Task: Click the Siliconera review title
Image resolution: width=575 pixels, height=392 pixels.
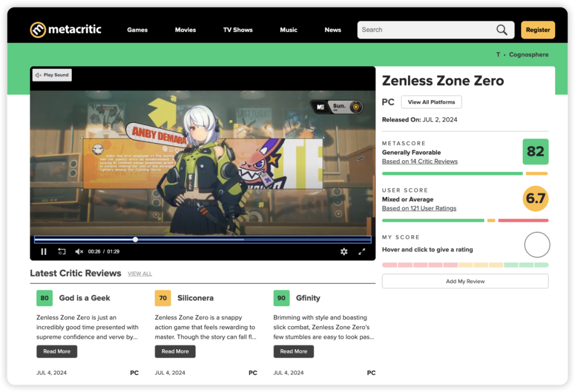Action: [195, 298]
